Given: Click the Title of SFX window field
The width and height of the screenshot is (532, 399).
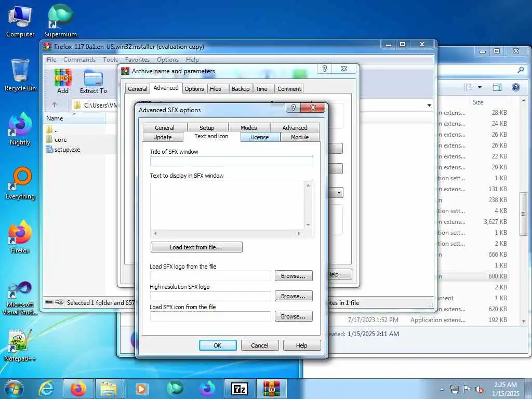Looking at the screenshot, I should 231,161.
